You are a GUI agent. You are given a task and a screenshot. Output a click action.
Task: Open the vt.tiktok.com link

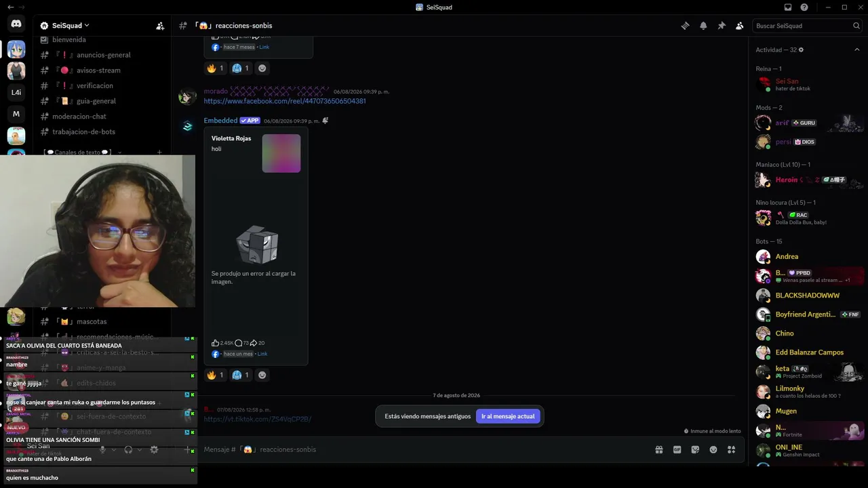[x=258, y=419]
